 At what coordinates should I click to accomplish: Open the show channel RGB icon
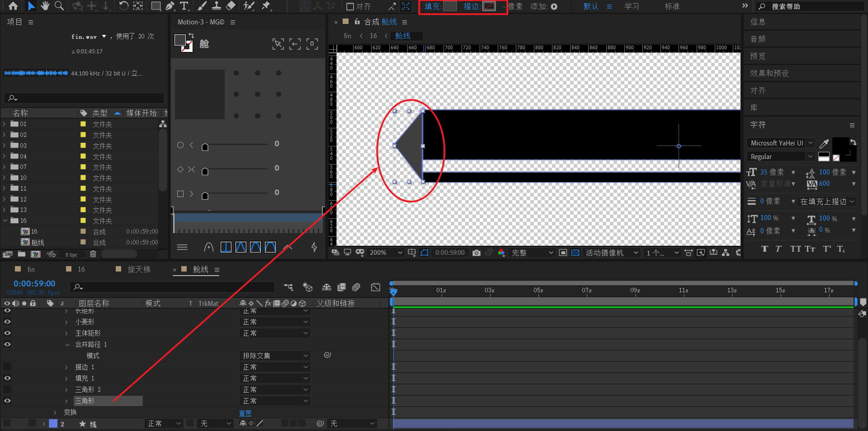(x=501, y=253)
